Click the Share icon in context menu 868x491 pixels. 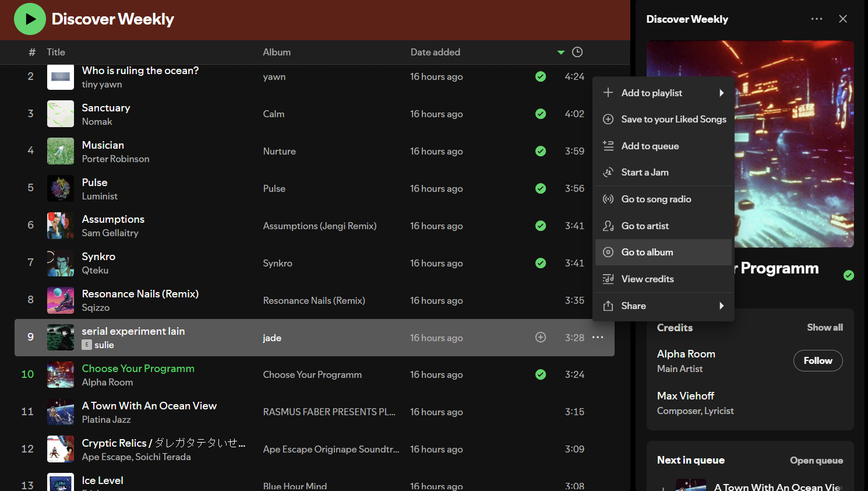[608, 305]
